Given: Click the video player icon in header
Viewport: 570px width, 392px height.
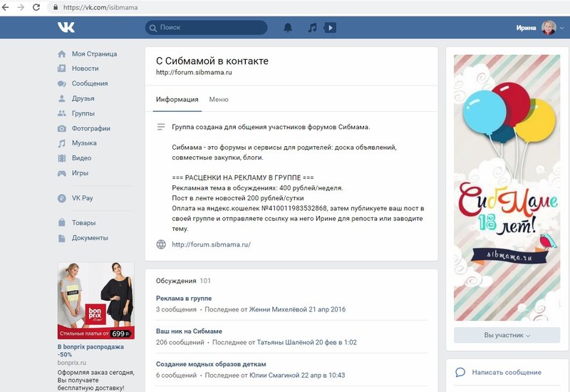Looking at the screenshot, I should coord(330,28).
